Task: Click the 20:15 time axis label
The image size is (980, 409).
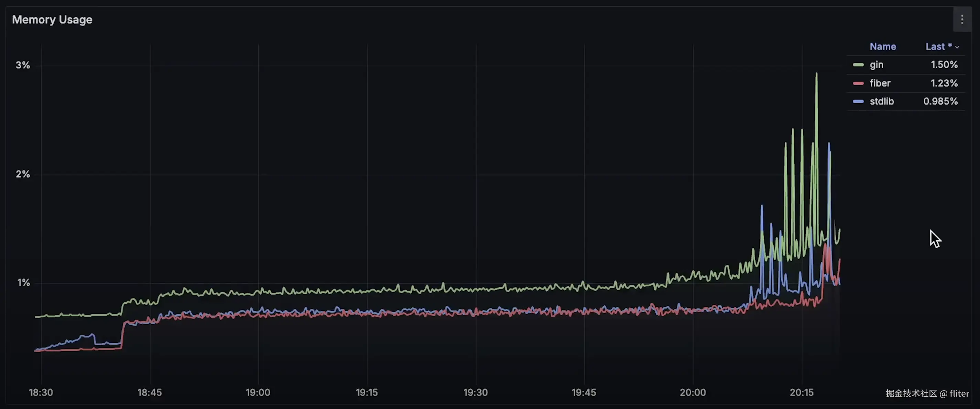Action: pyautogui.click(x=801, y=392)
